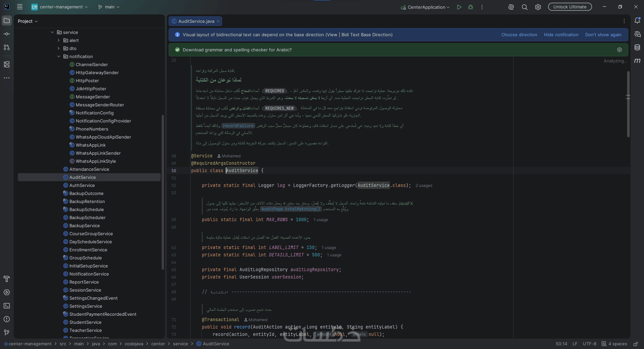
Task: Click author Mohamed hint near @Service
Action: click(229, 156)
